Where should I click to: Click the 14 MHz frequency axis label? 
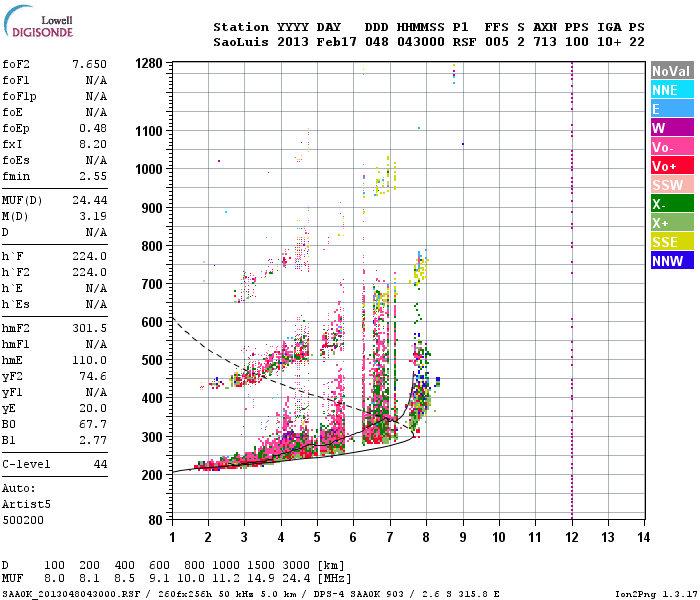pyautogui.click(x=643, y=537)
